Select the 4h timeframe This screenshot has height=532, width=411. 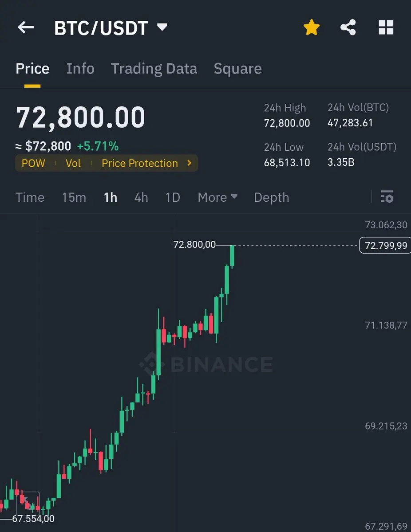(141, 197)
